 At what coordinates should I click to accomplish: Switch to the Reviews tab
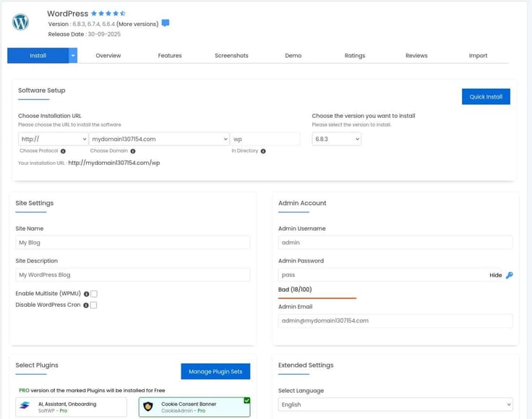tap(416, 56)
